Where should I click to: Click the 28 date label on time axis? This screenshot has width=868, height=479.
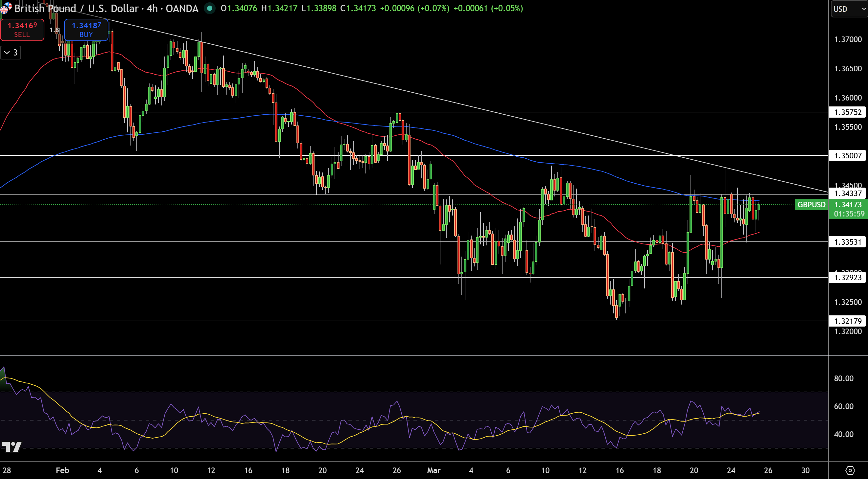coord(7,470)
